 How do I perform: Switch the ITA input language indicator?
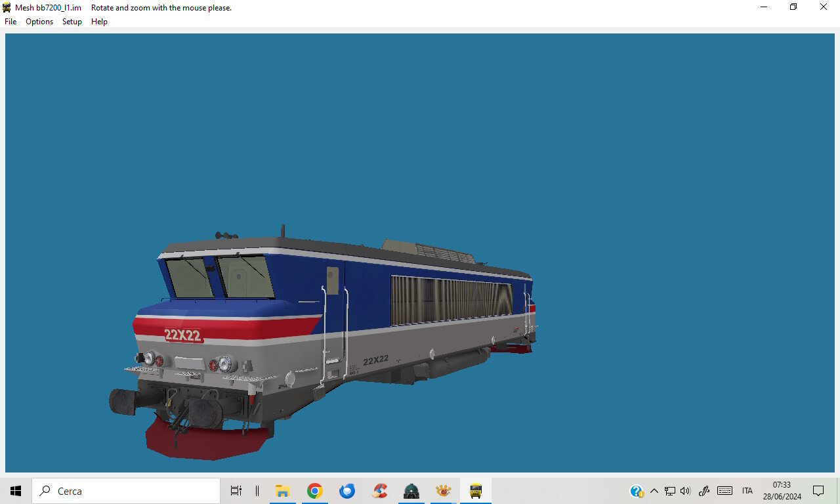[747, 491]
